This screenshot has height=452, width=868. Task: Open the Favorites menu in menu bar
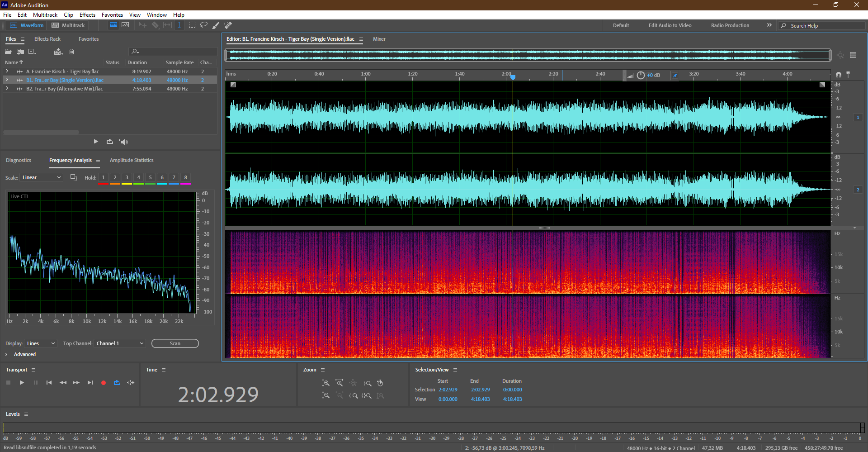point(112,15)
